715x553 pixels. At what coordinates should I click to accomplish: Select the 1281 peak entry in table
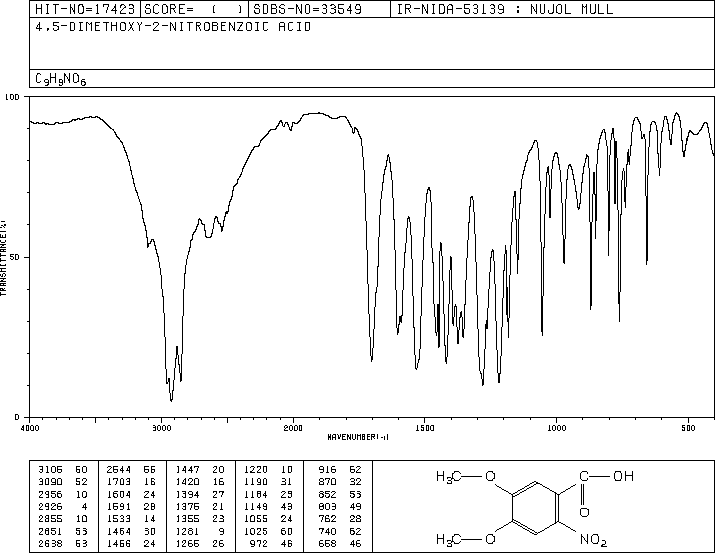200,531
